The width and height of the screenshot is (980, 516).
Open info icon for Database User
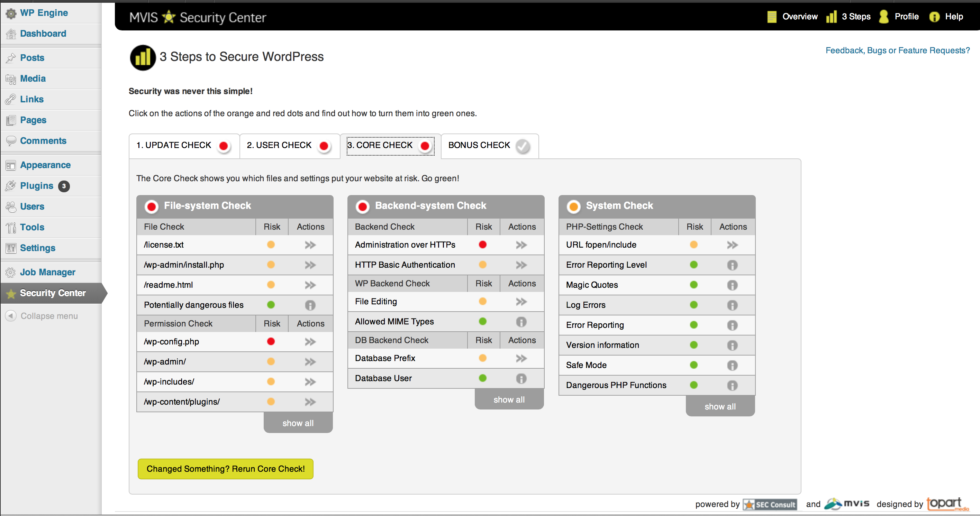[x=521, y=379]
